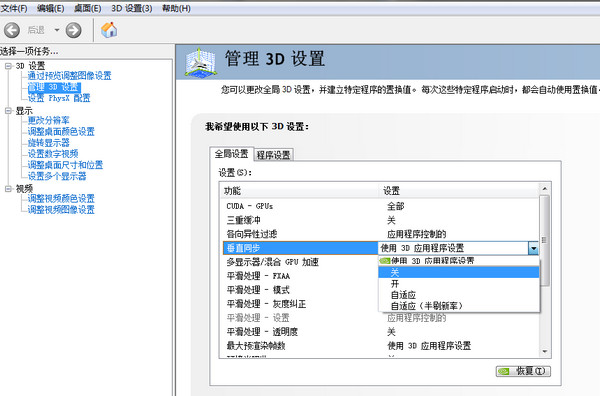The width and height of the screenshot is (600, 396).
Task: Select the 最大预渲染帧数 row
Action: (x=381, y=346)
